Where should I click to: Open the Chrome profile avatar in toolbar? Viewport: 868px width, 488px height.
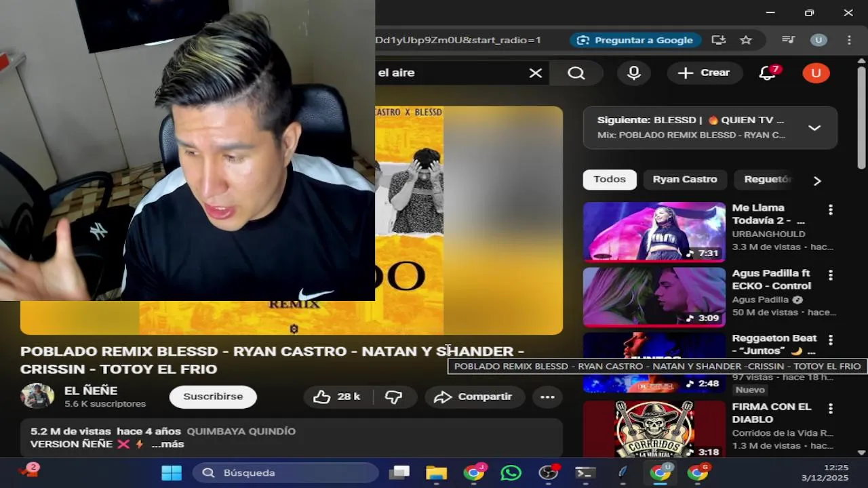coord(818,40)
